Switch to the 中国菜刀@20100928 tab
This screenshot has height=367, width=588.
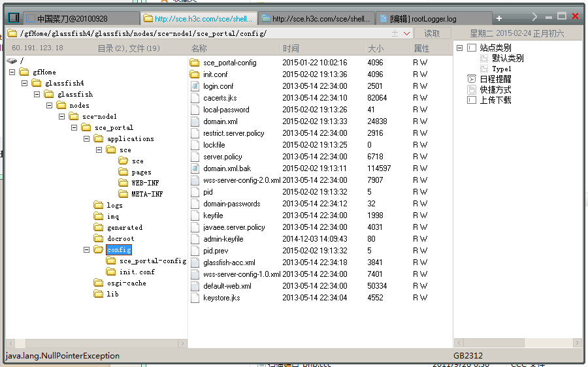(82, 18)
